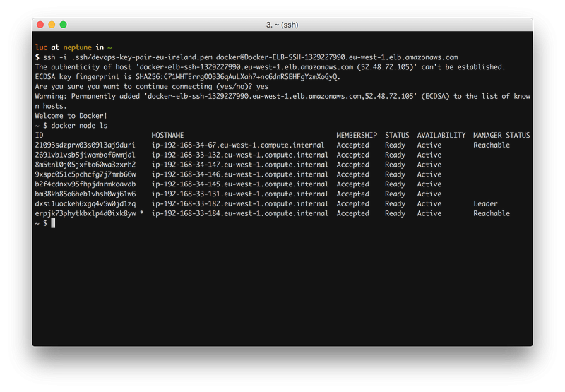This screenshot has width=565, height=392.
Task: Click the terminal cursor at the last prompt
Action: point(53,223)
